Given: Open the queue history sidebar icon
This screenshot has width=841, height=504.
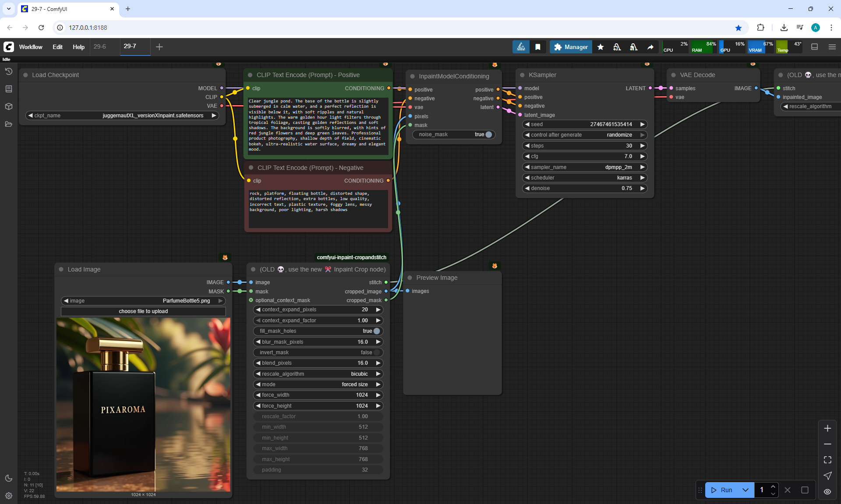Looking at the screenshot, I should (8, 71).
